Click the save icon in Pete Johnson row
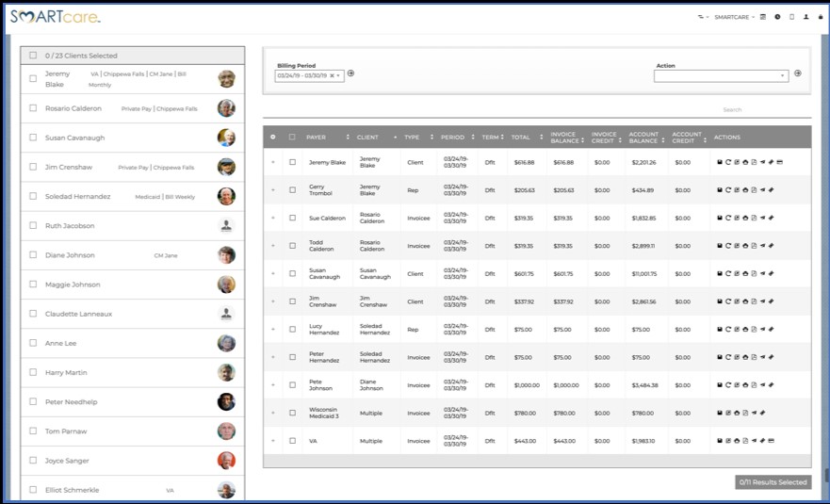 pyautogui.click(x=720, y=385)
